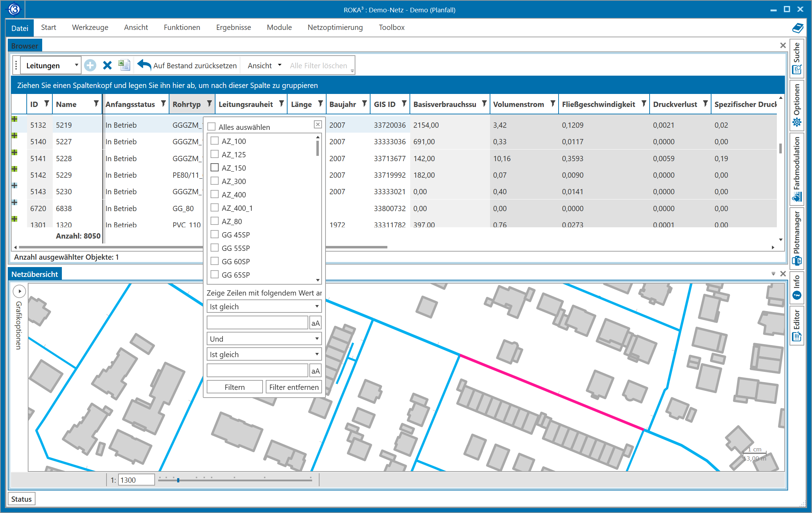
Task: Open the Netzoptimierung ribbon tab
Action: 335,27
